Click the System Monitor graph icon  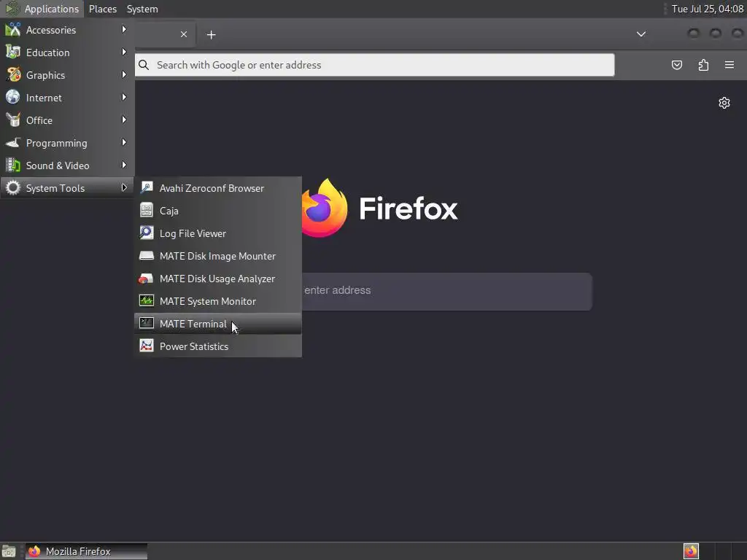[x=146, y=300]
